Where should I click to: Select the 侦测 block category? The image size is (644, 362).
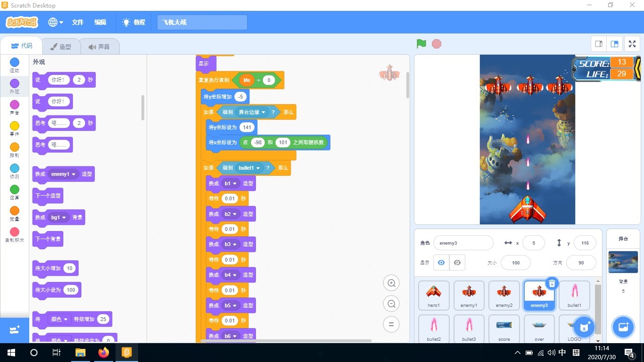(x=15, y=171)
